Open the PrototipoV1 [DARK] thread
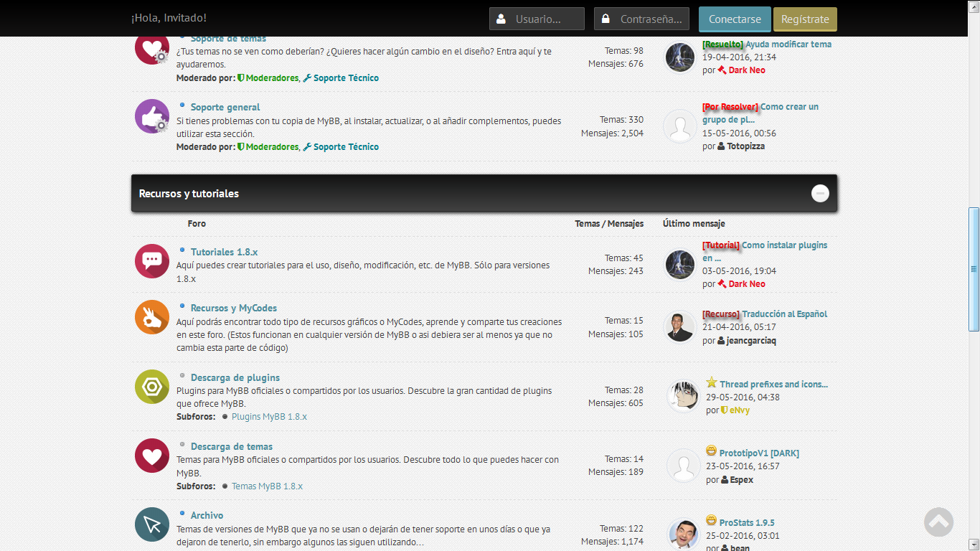Image resolution: width=980 pixels, height=551 pixels. coord(759,453)
